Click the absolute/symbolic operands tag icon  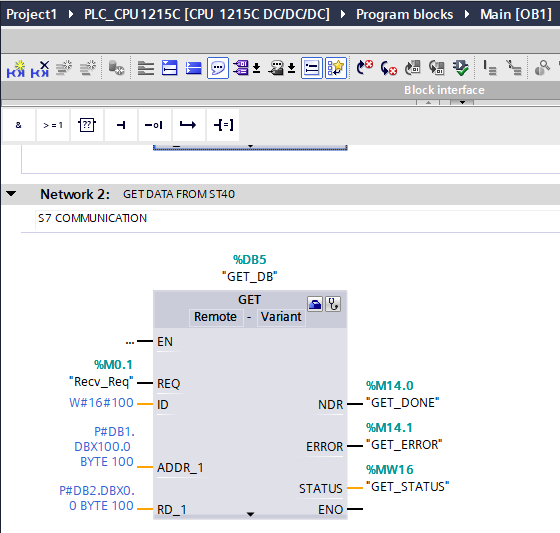241,68
